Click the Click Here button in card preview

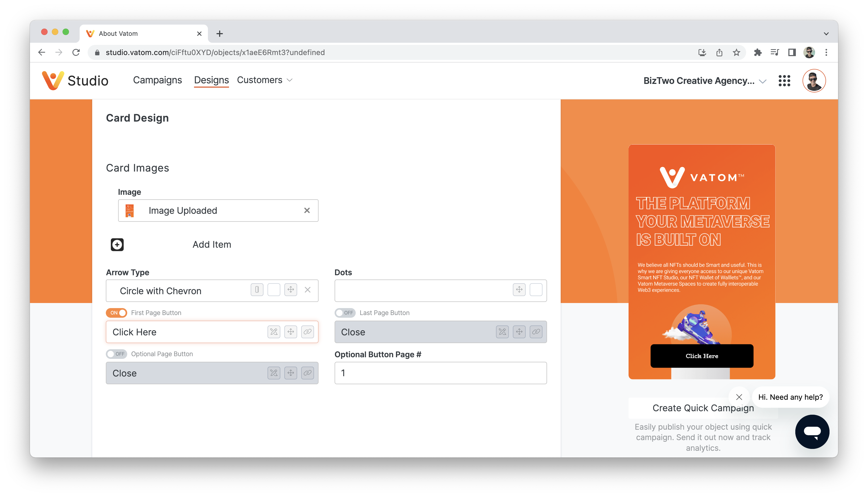(x=702, y=356)
